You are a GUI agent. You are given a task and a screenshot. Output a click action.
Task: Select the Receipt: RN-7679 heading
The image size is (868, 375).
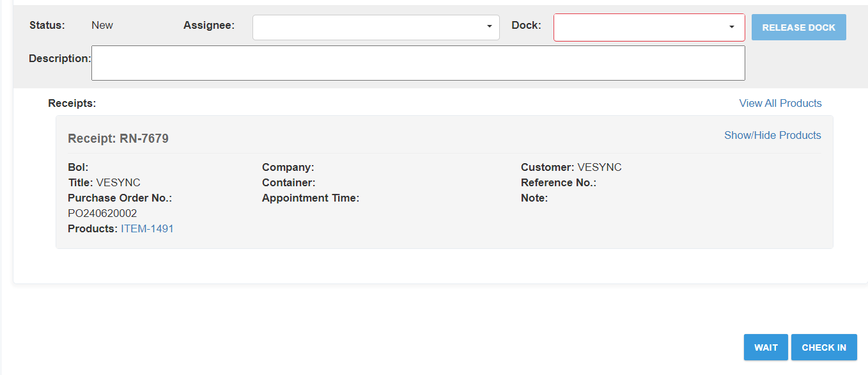pyautogui.click(x=118, y=139)
